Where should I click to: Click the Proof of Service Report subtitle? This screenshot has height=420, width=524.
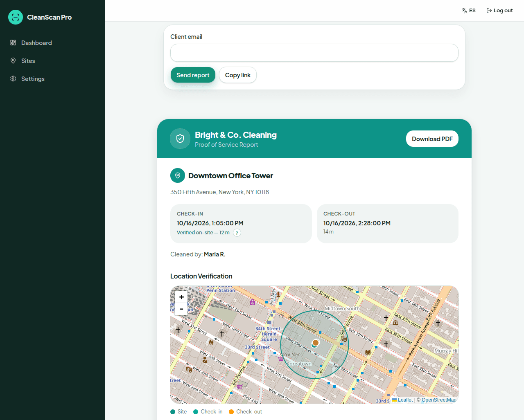226,145
